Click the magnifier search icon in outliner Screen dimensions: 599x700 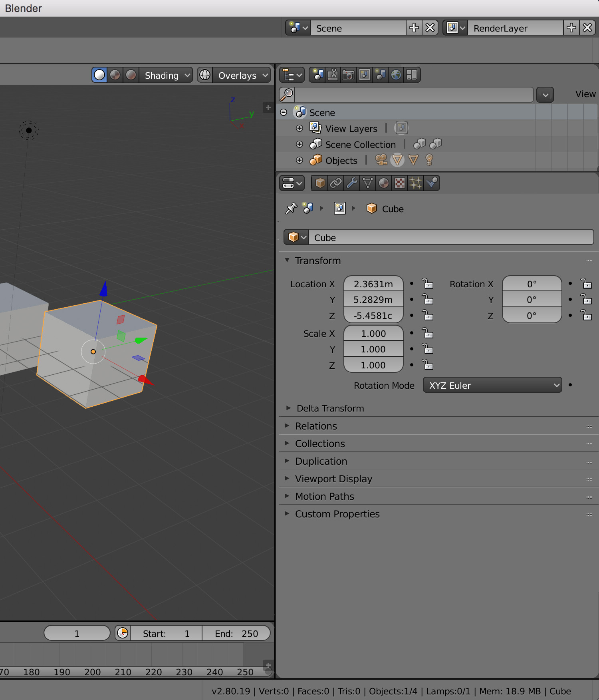coord(287,95)
